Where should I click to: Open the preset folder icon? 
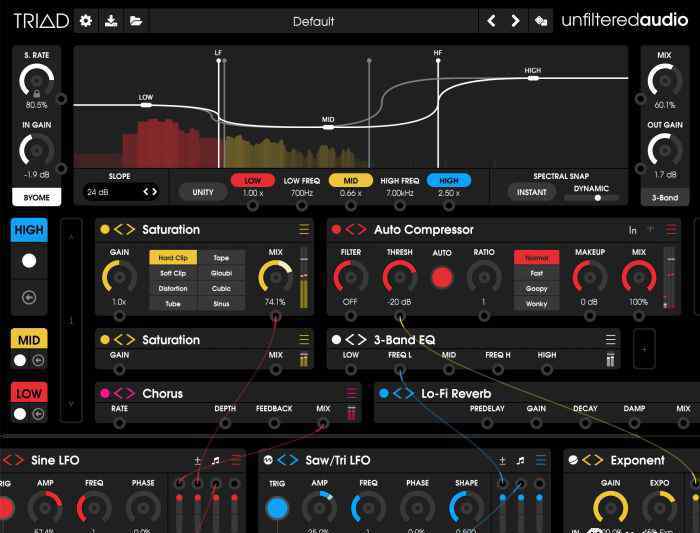coord(136,21)
